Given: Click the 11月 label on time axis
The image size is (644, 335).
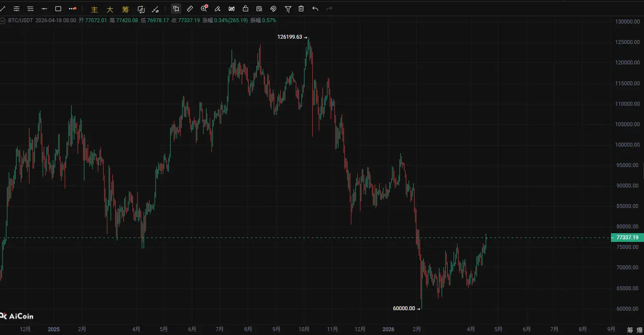Looking at the screenshot, I should (x=332, y=329).
